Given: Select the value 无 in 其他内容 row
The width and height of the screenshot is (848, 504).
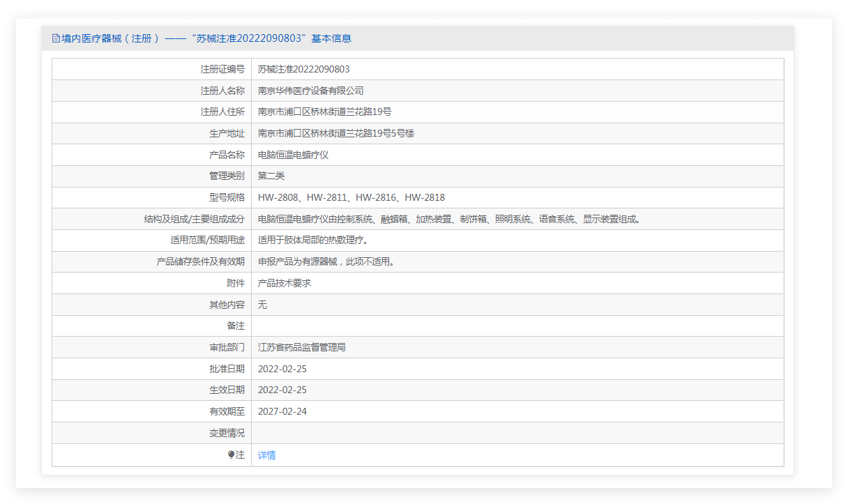Looking at the screenshot, I should coord(262,305).
